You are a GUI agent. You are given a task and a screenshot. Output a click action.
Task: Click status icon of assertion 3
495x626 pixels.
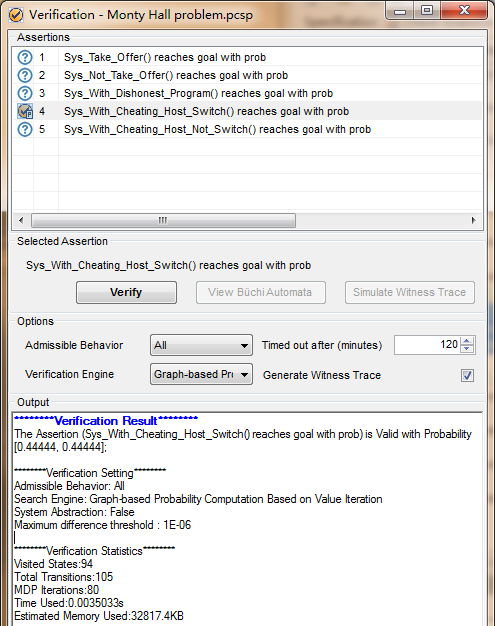pyautogui.click(x=25, y=93)
